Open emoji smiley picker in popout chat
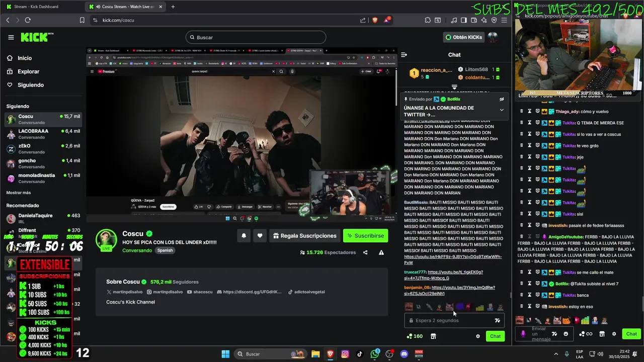Viewport: 644px width, 362px height. tap(566, 334)
